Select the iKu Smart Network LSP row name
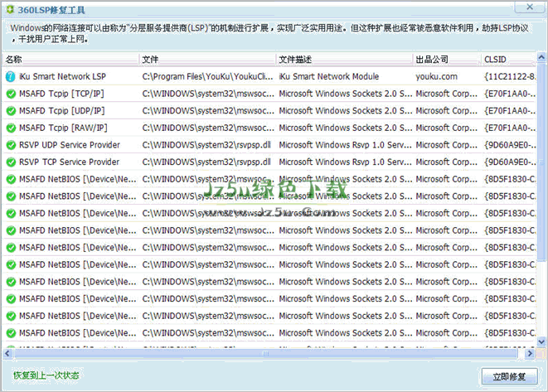Viewport: 548px width, 392px height. point(62,76)
